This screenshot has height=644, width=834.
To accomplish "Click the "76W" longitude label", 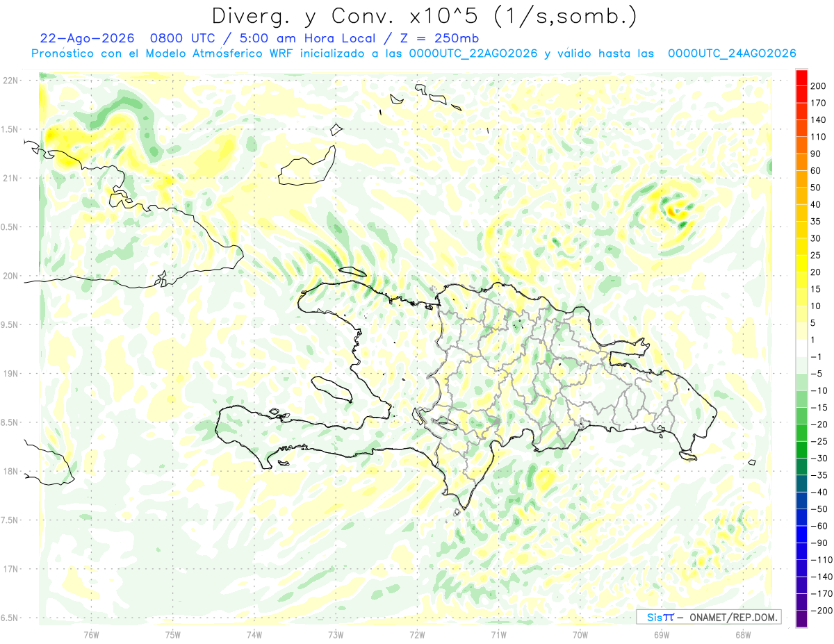I will pos(91,634).
